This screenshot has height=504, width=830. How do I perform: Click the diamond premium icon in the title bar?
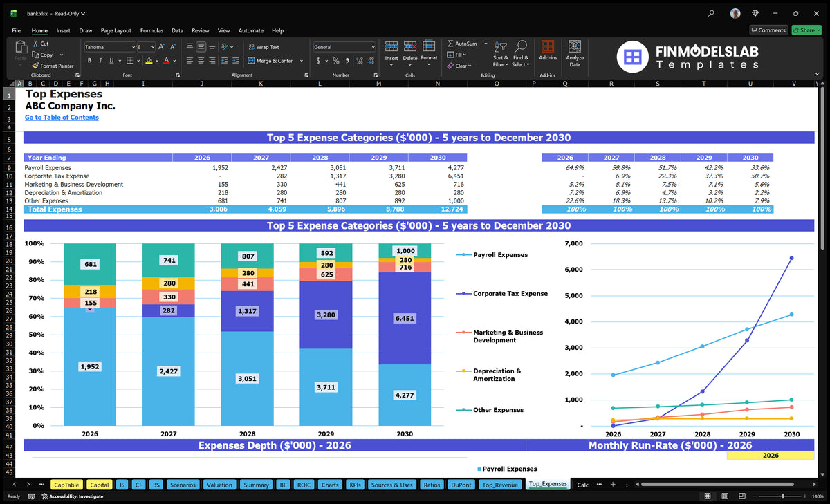[x=756, y=13]
